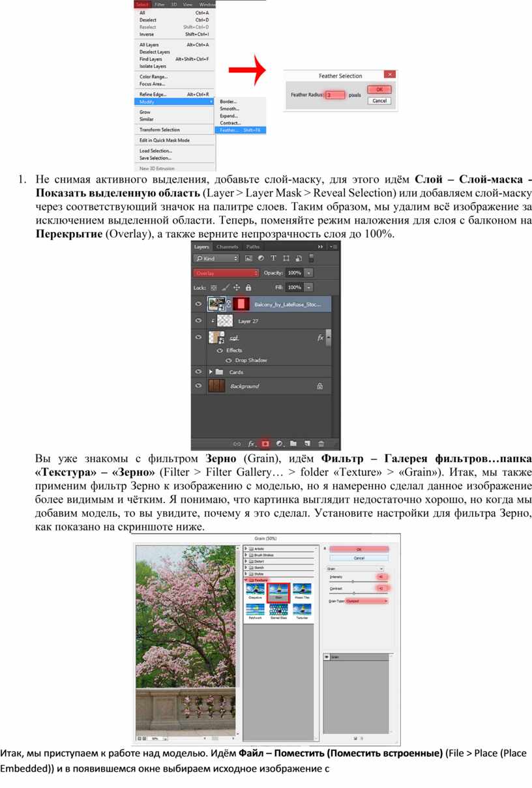Expand the Cards layer group

pyautogui.click(x=211, y=372)
